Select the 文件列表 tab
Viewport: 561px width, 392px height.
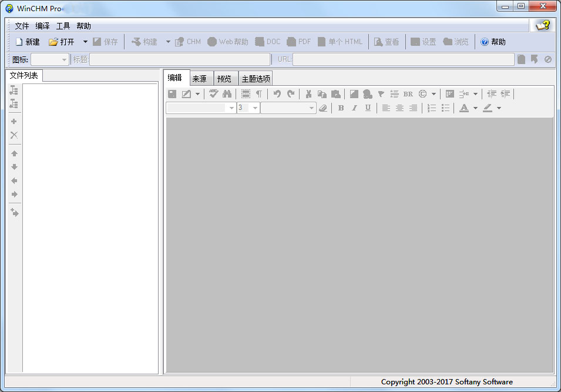click(x=23, y=75)
